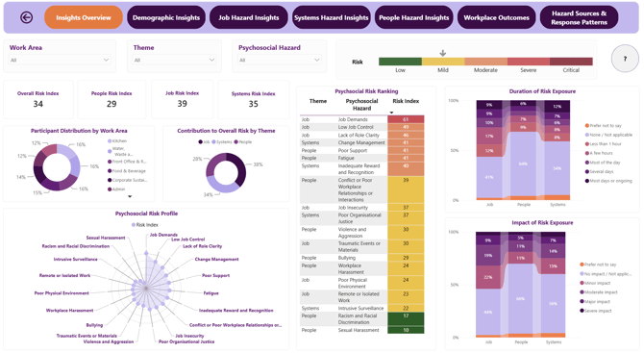Click the Risk Index radar legend marker

134,225
